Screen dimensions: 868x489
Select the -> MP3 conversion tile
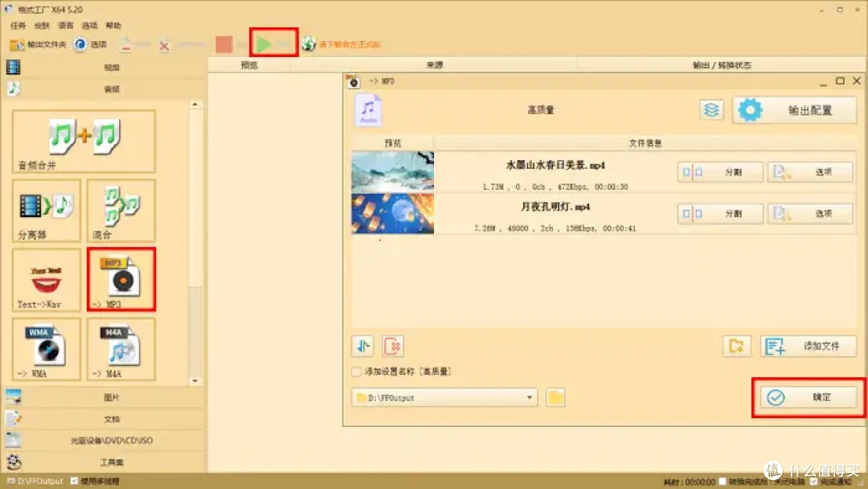(121, 280)
